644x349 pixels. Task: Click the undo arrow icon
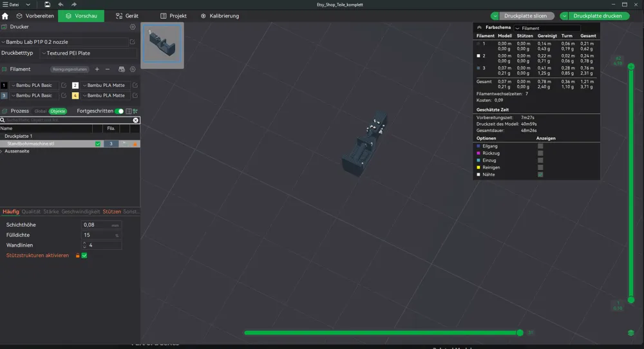pyautogui.click(x=61, y=5)
